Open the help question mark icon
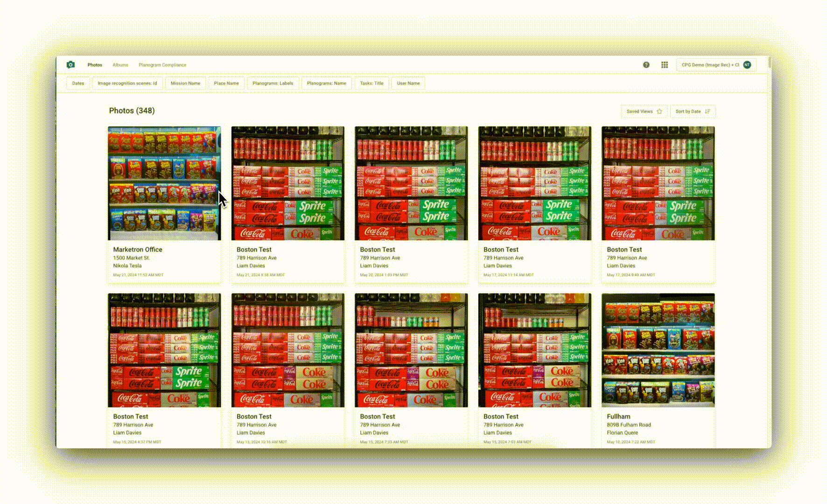827x504 pixels. (x=646, y=65)
